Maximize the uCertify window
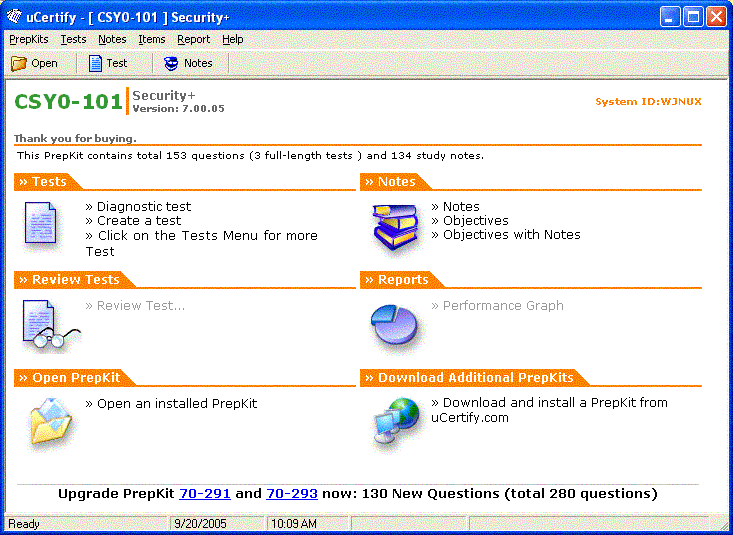The width and height of the screenshot is (733, 535). point(693,17)
